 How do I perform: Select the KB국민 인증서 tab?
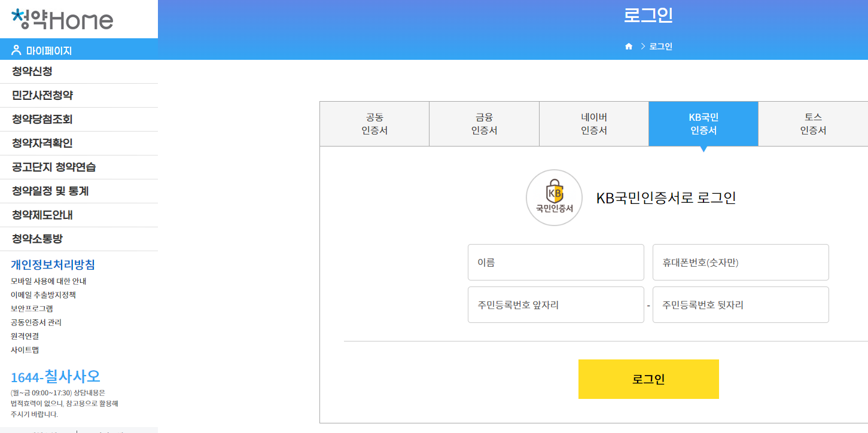(x=703, y=124)
